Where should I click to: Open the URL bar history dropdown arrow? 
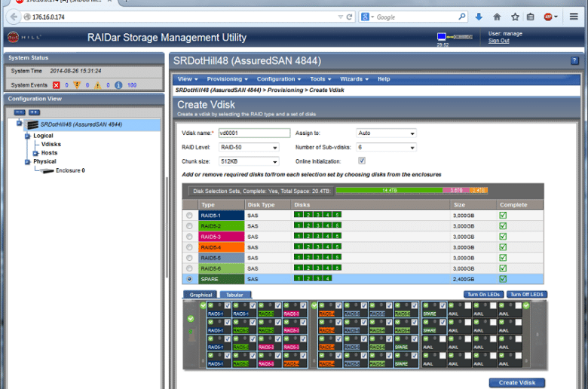pyautogui.click(x=340, y=17)
